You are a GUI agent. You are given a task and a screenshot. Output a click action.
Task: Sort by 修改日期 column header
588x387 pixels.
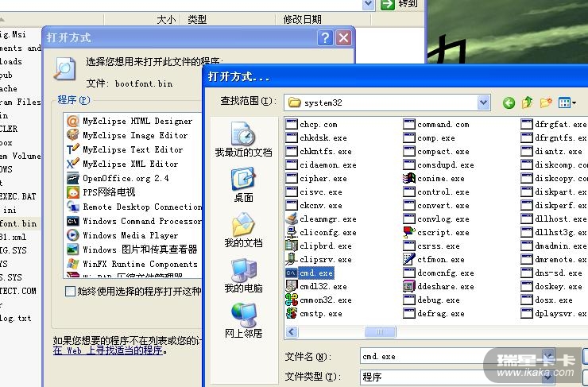tap(302, 20)
